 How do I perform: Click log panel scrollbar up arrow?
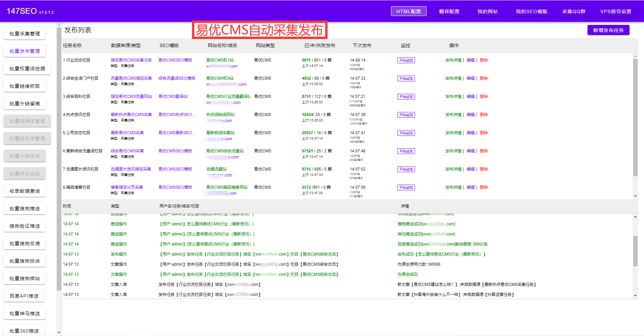(635, 217)
